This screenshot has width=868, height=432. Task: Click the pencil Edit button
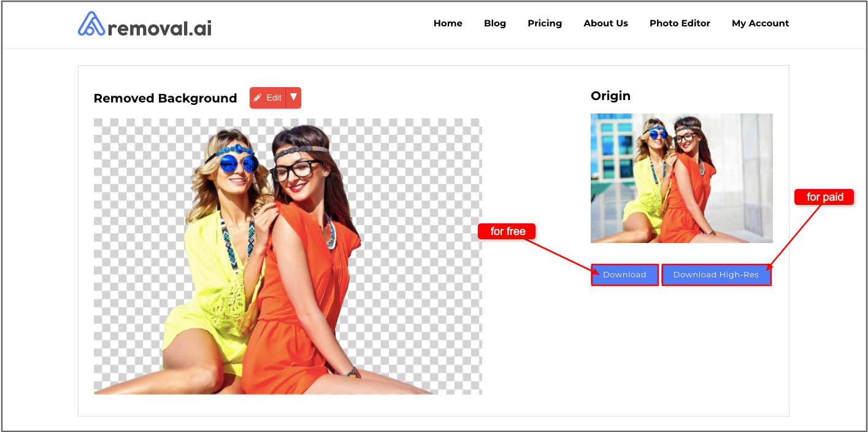pyautogui.click(x=267, y=98)
